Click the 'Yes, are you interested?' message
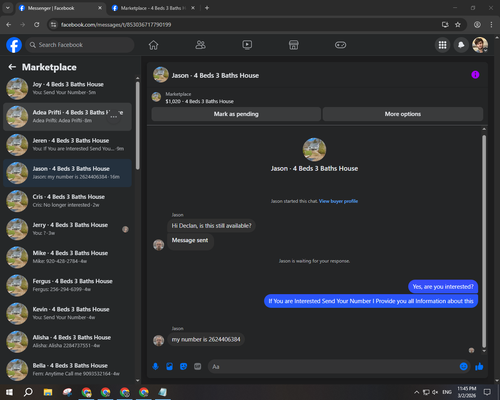The image size is (500, 400). click(x=443, y=287)
